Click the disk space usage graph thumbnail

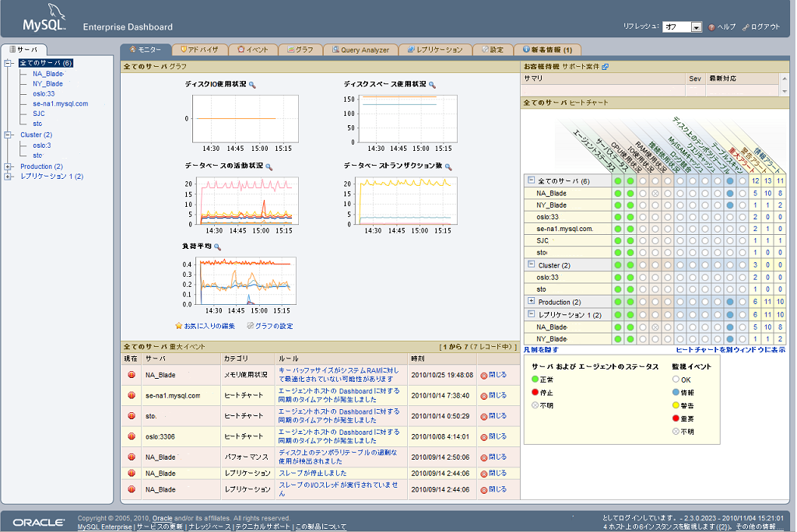pyautogui.click(x=408, y=119)
